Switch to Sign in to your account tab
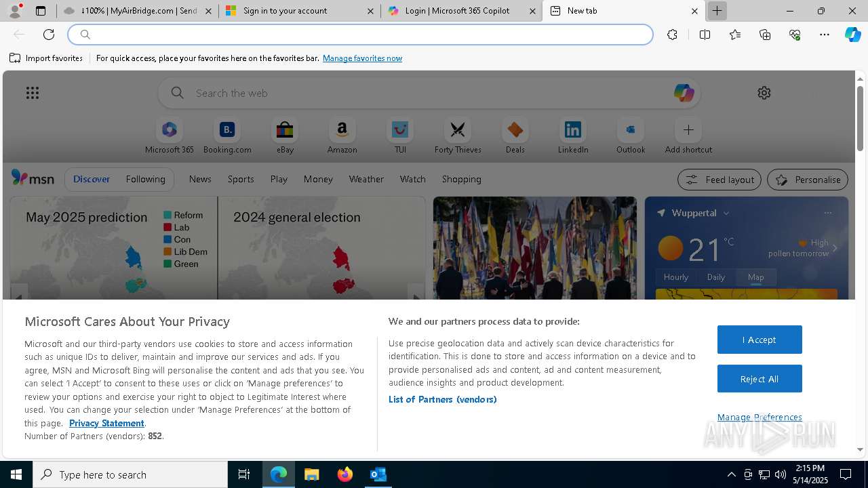This screenshot has width=868, height=488. point(300,11)
